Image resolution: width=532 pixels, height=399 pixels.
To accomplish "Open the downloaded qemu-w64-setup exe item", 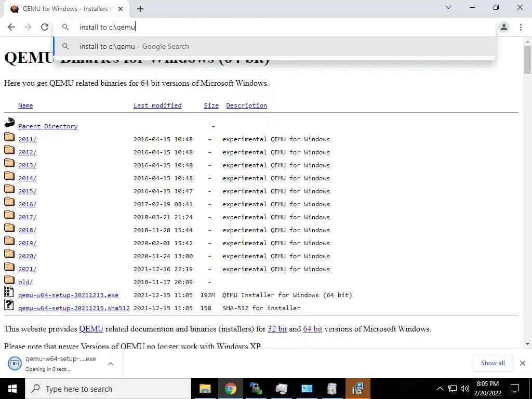I will coord(54,363).
